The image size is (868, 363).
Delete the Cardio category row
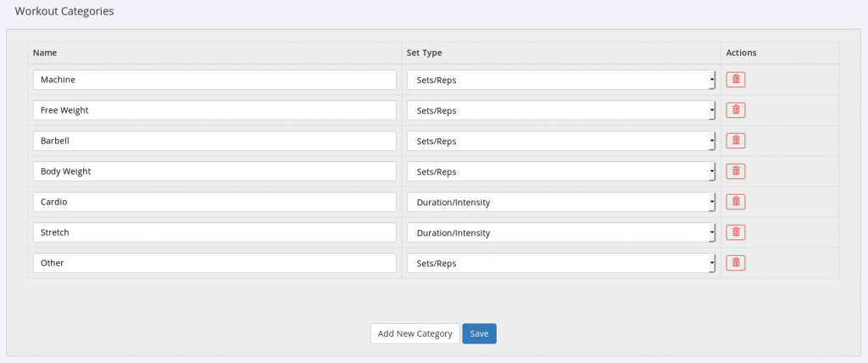tap(736, 202)
